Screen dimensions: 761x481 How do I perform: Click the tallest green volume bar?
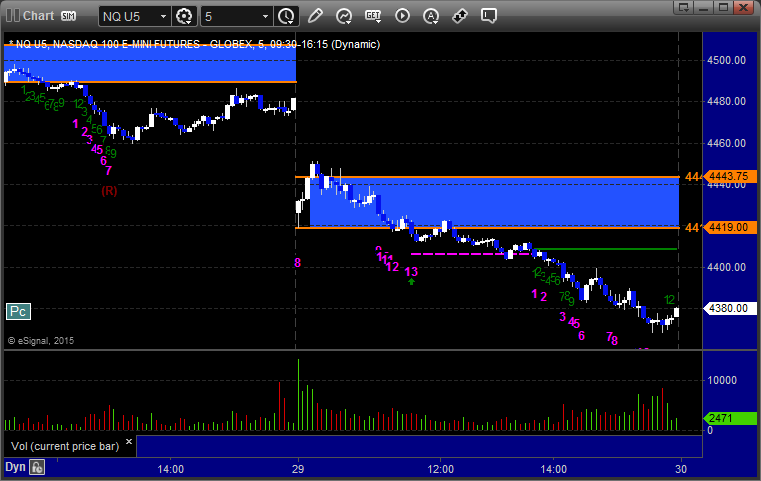(x=298, y=395)
